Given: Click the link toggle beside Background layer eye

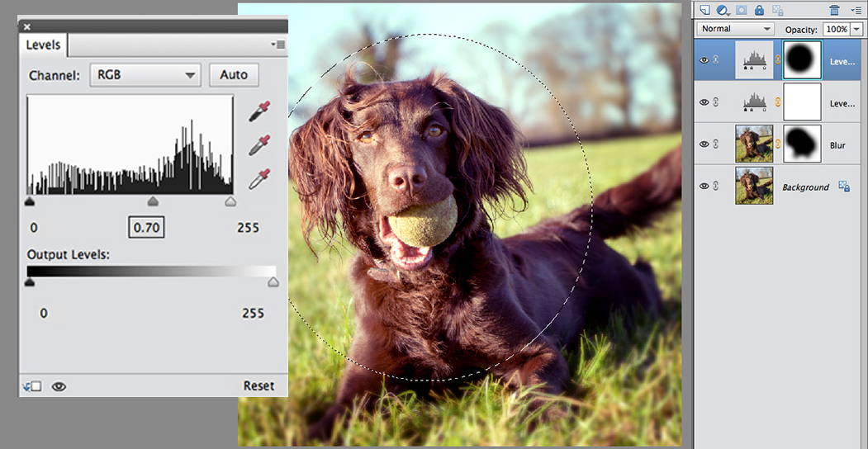Looking at the screenshot, I should 716,187.
